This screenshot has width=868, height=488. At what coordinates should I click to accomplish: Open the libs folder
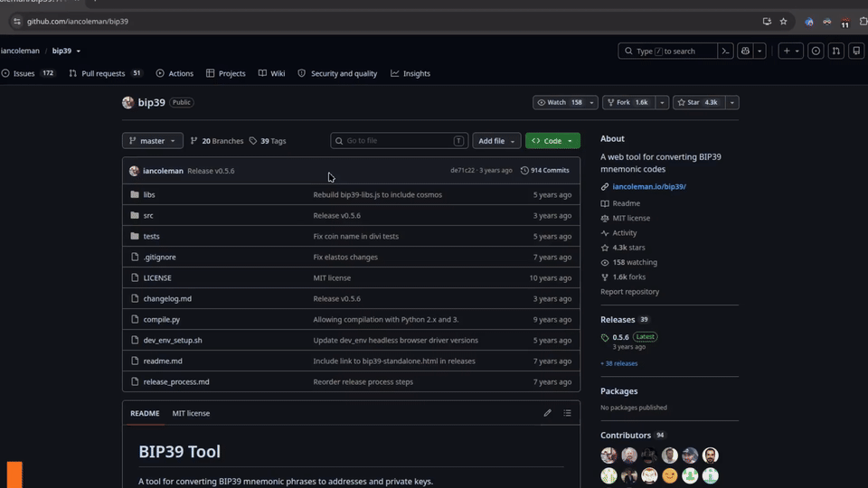pos(149,195)
